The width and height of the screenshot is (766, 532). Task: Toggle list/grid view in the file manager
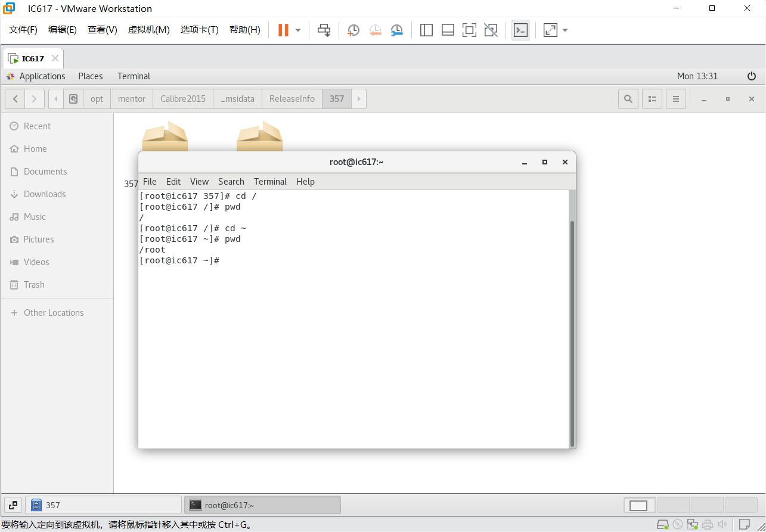[x=652, y=99]
